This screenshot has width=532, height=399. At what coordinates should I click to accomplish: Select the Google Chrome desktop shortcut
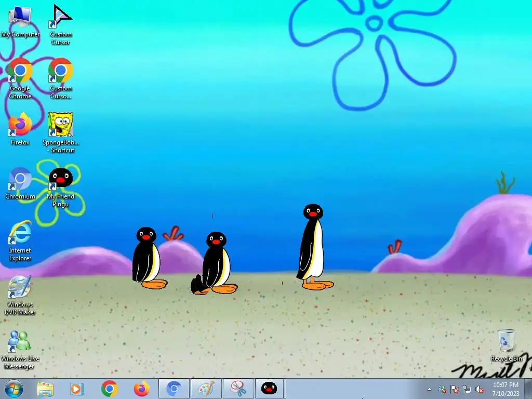(20, 79)
